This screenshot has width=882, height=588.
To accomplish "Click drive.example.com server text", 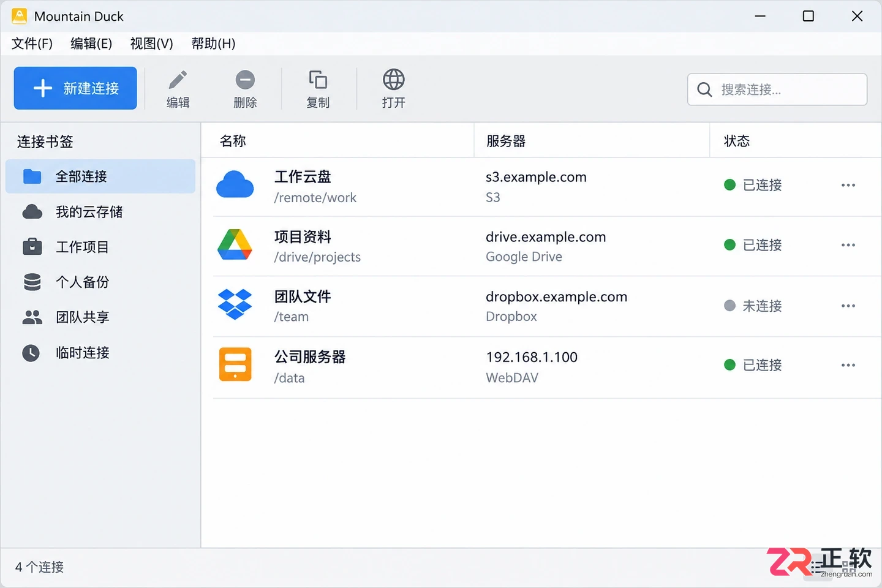I will (546, 237).
